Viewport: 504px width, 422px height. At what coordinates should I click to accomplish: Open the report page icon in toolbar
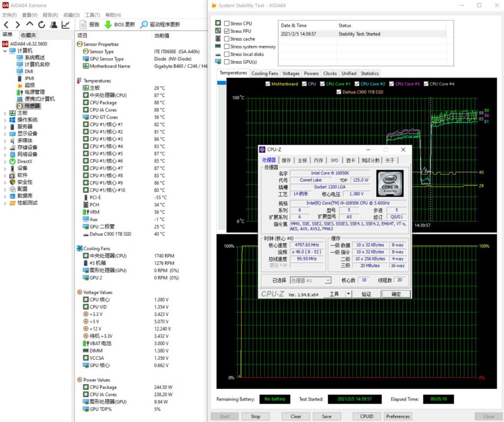[81, 25]
